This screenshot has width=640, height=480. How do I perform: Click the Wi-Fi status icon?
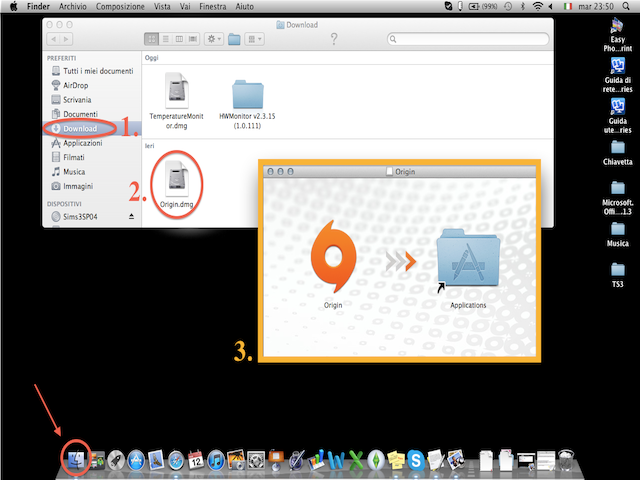(538, 6)
